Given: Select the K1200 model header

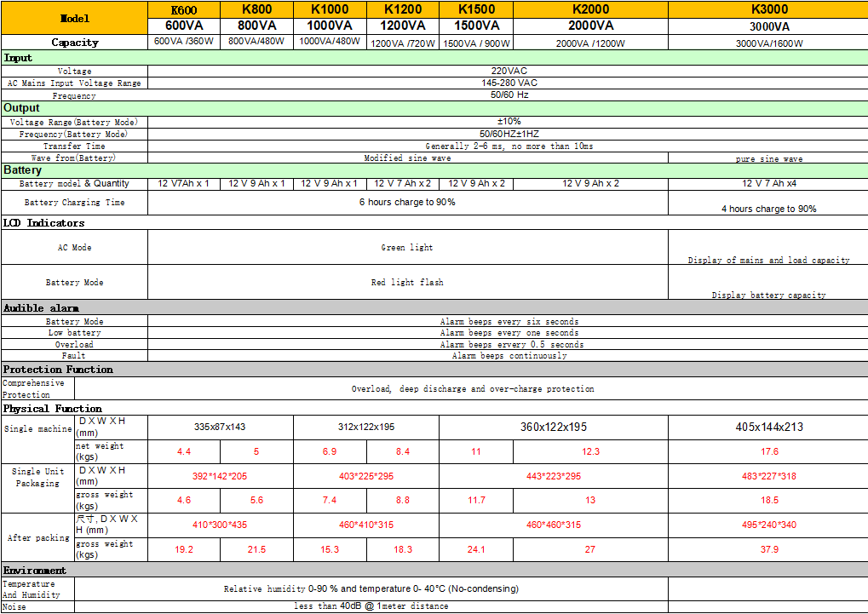Looking at the screenshot, I should (403, 9).
